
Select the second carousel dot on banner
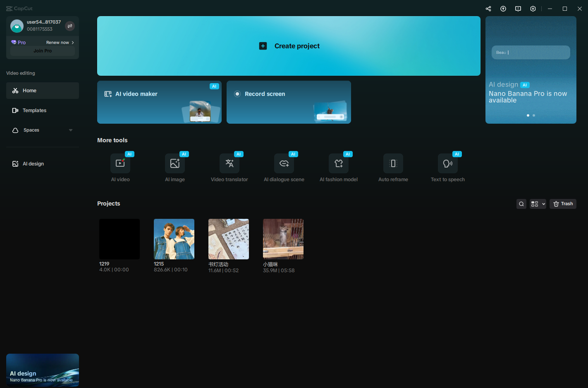click(534, 115)
